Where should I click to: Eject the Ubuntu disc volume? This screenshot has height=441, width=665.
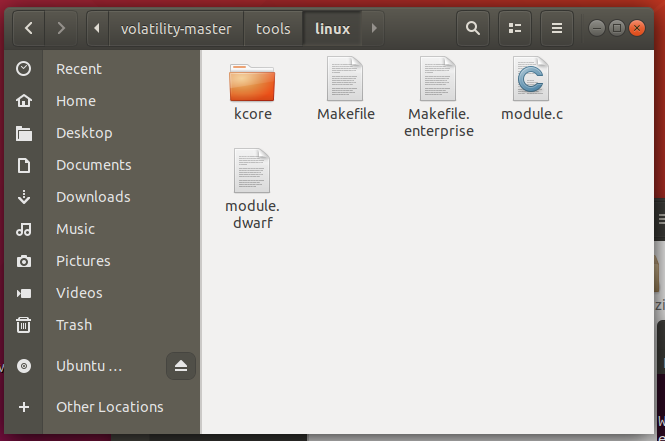coord(181,366)
